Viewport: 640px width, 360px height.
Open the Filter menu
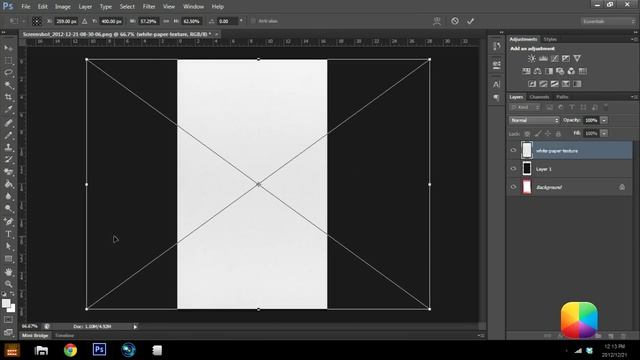[x=149, y=7]
